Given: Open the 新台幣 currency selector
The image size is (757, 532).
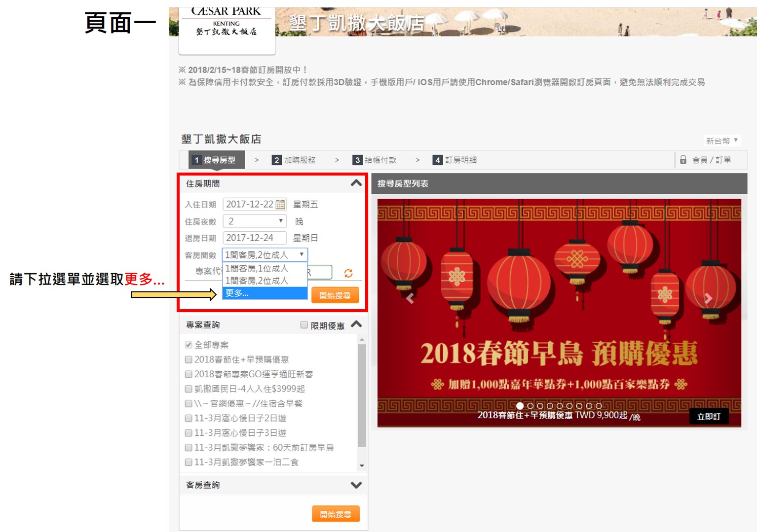Looking at the screenshot, I should pos(722,141).
